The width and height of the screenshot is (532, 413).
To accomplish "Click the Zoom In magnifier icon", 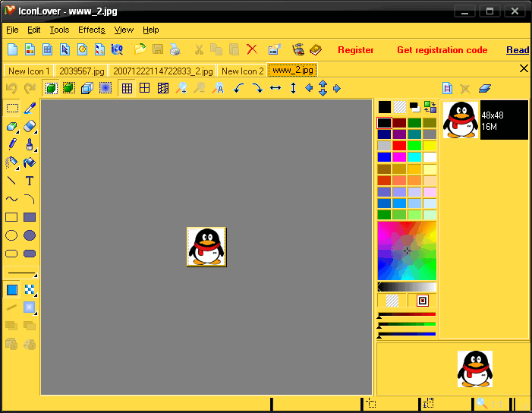I will (x=181, y=89).
